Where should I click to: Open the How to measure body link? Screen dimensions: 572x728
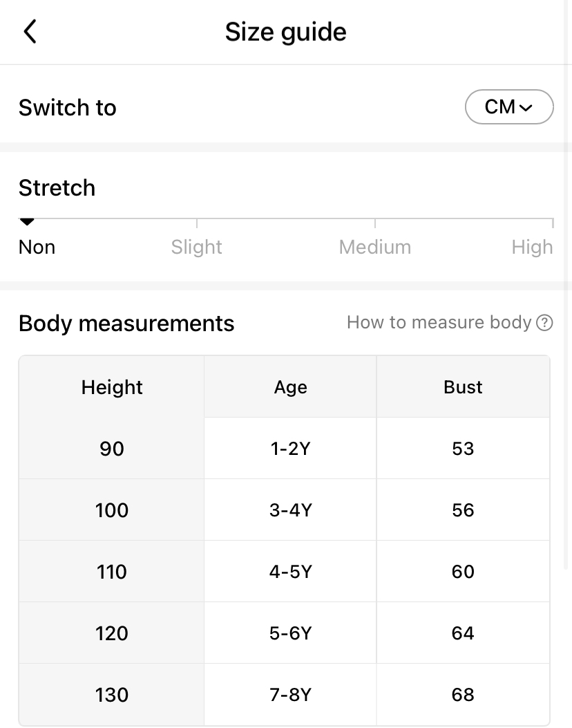[439, 323]
